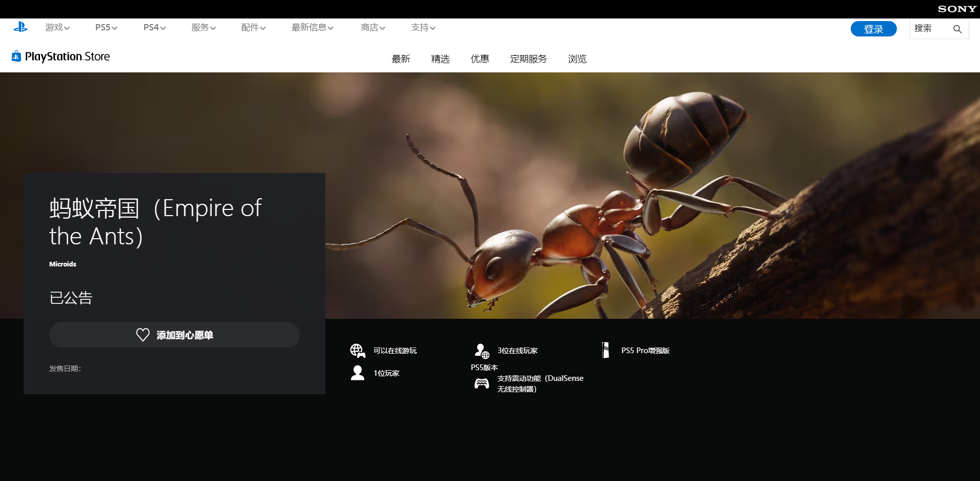Open the SONY logo link

(x=957, y=9)
